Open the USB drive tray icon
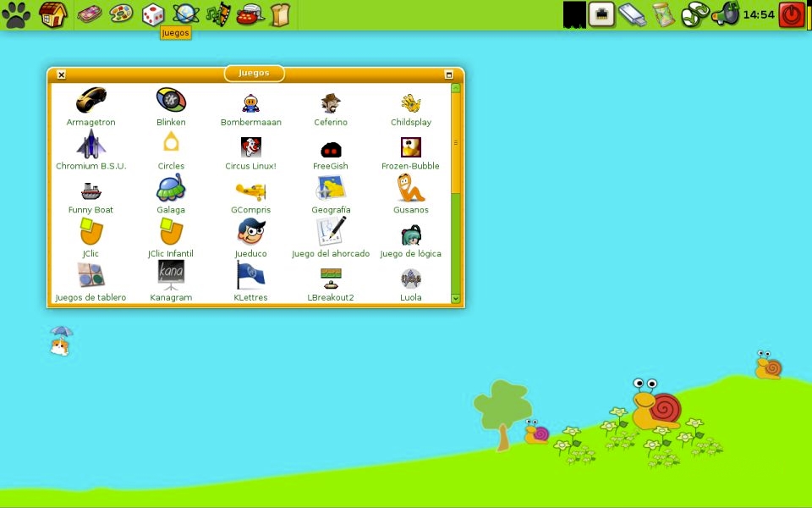 click(633, 14)
